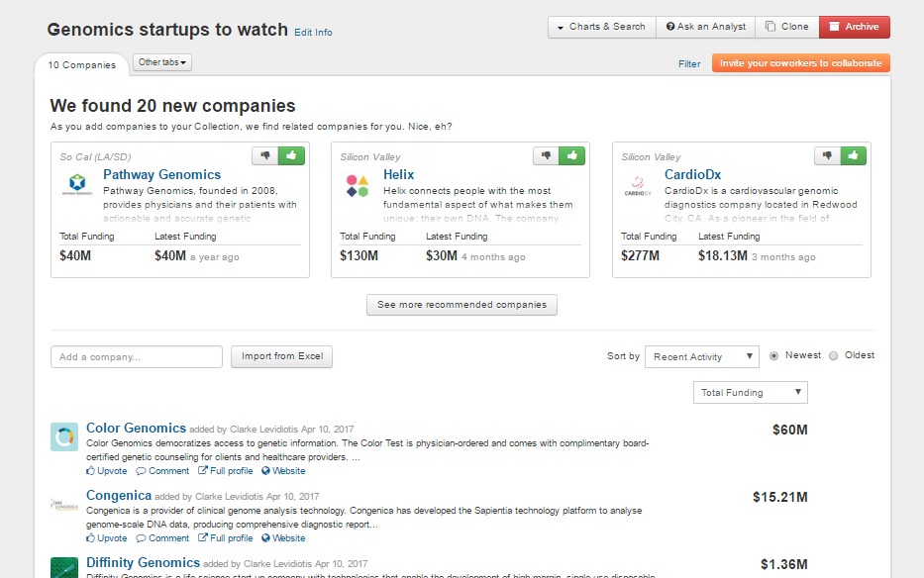Viewport: 924px width, 578px height.
Task: Click See more recommended companies button
Action: (x=462, y=305)
